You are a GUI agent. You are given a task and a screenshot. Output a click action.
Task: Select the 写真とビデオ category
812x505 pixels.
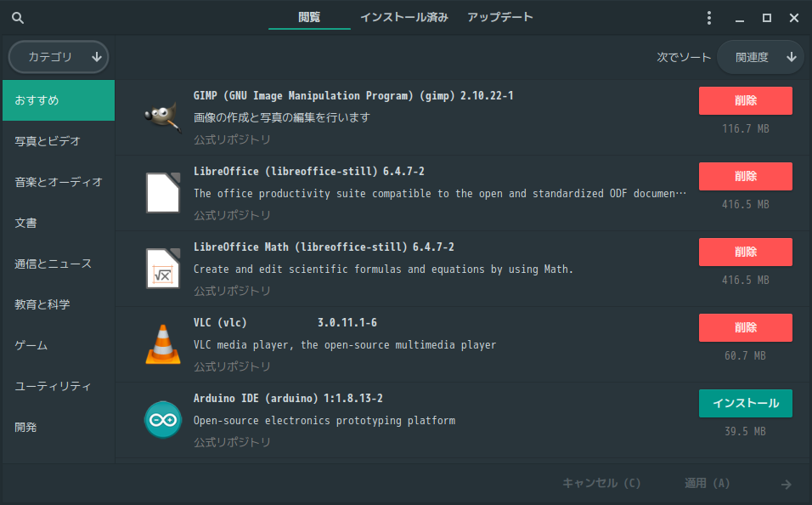[59, 141]
